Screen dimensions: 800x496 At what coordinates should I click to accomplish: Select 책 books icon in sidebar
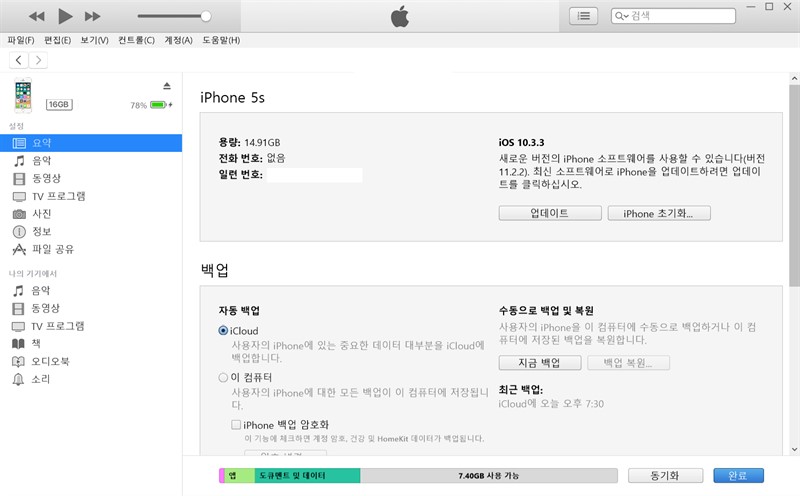18,343
